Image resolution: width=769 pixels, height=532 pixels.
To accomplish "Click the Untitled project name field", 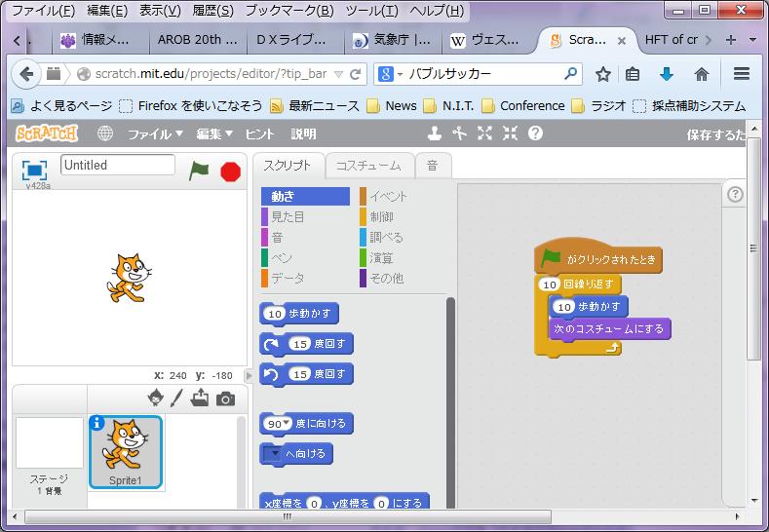I will [117, 165].
